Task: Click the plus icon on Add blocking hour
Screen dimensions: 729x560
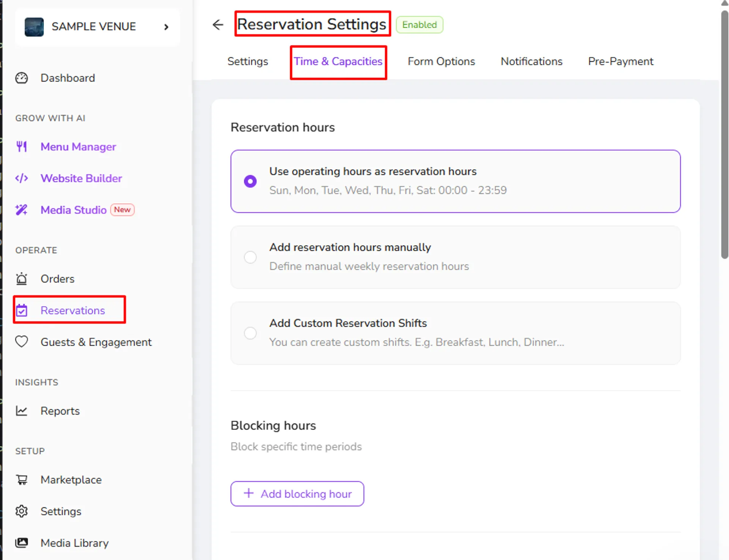Action: point(248,493)
